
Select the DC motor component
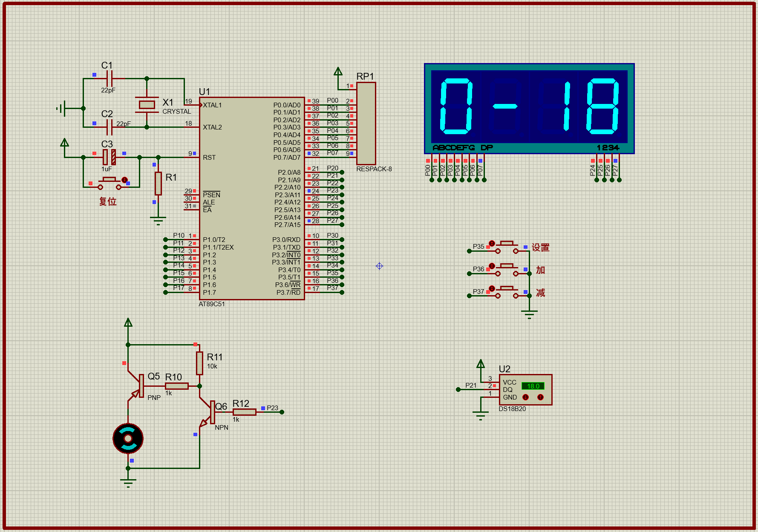pyautogui.click(x=128, y=438)
